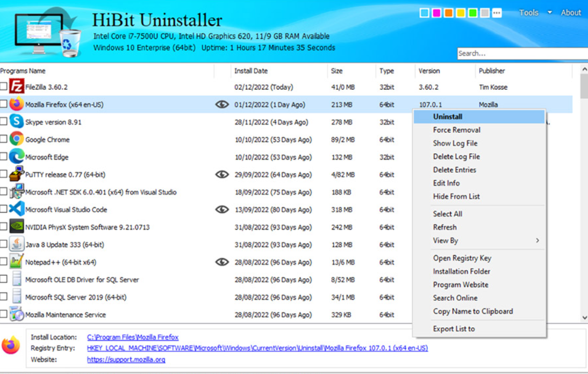Click the PuTTY program icon

[17, 174]
